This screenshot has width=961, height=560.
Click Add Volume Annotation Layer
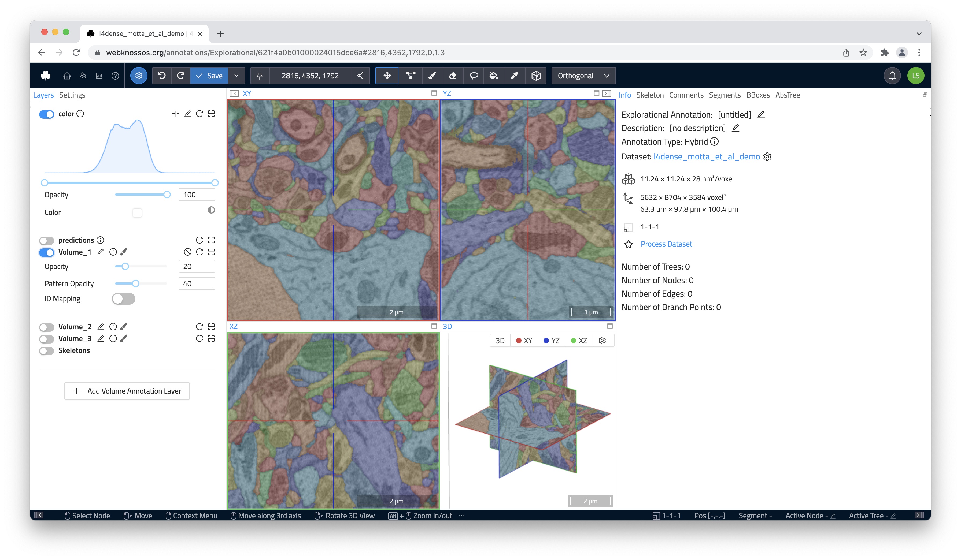point(127,391)
